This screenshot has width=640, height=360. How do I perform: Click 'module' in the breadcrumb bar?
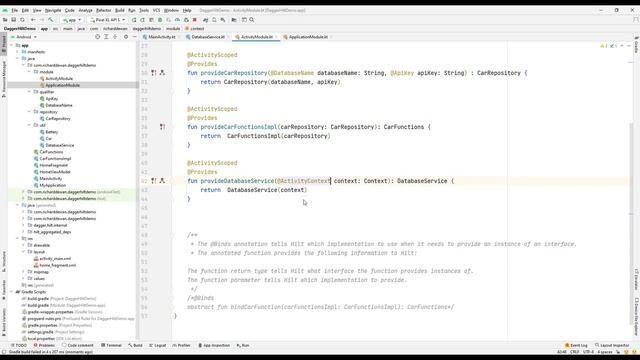(x=173, y=29)
